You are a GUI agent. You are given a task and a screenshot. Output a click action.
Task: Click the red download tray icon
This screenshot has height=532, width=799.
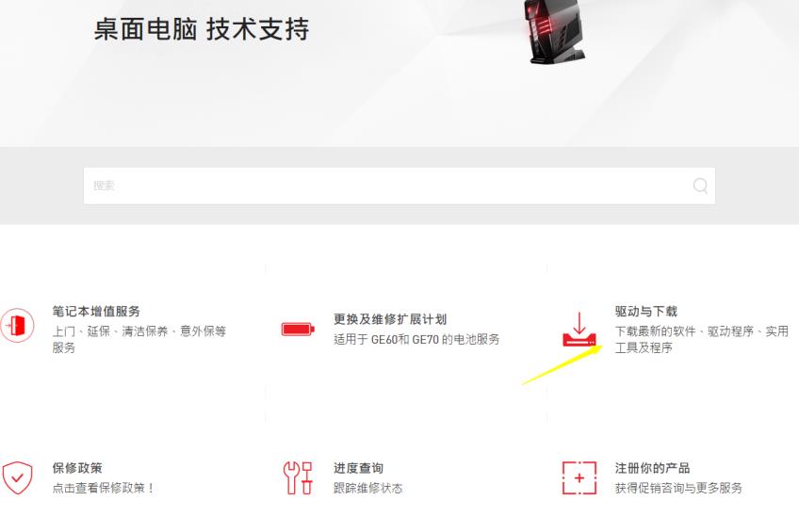pyautogui.click(x=579, y=329)
